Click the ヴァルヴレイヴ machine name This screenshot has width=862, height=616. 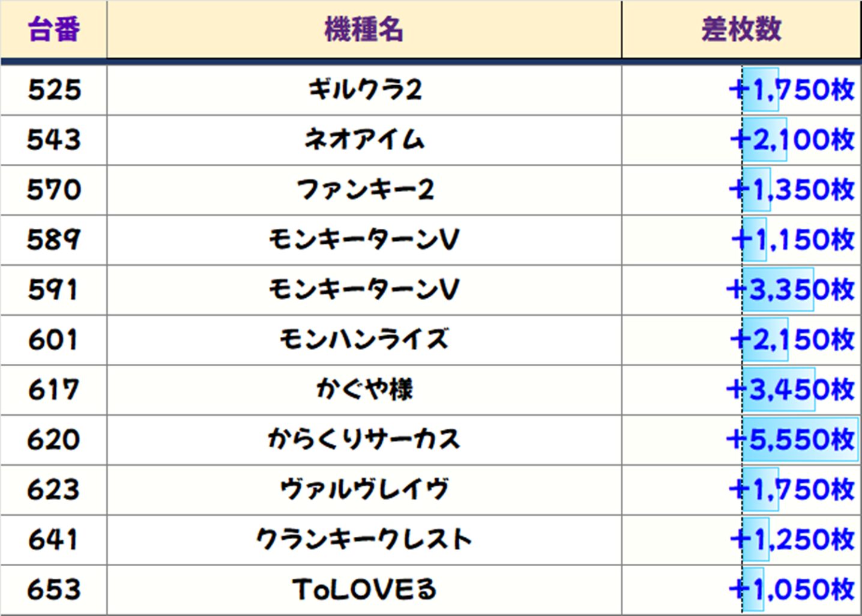coord(364,489)
